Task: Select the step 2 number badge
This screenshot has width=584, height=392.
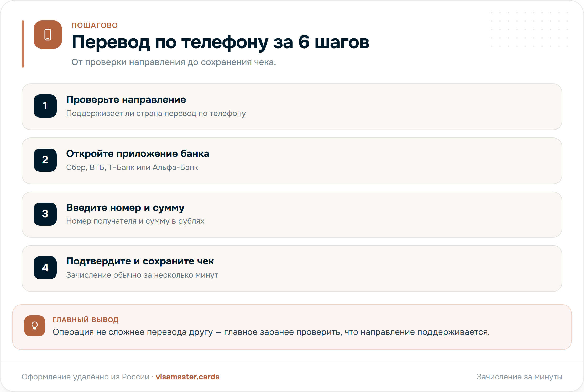Action: 45,160
